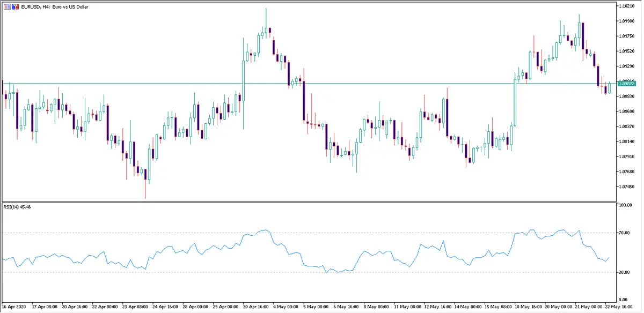Image resolution: width=644 pixels, height=313 pixels.
Task: Click the RSI(14) 45.46 indicator label
Action: [x=17, y=207]
